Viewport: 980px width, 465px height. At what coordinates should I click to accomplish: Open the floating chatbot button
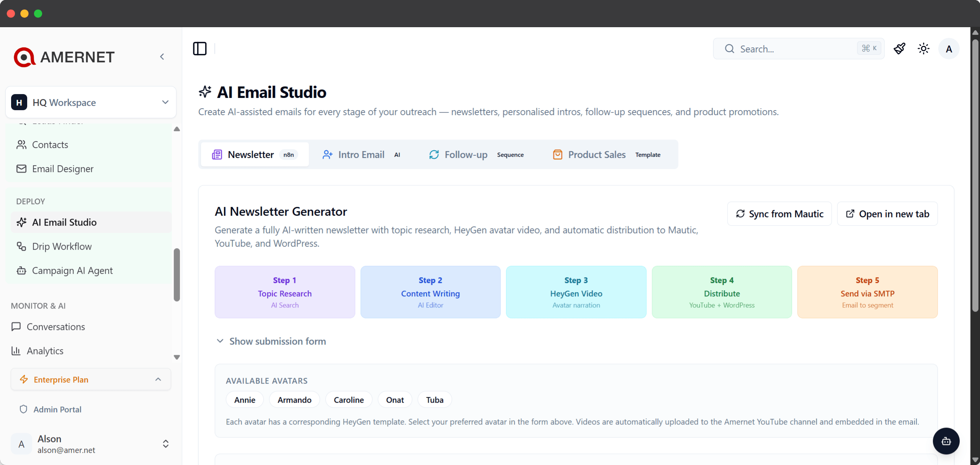[x=946, y=441]
